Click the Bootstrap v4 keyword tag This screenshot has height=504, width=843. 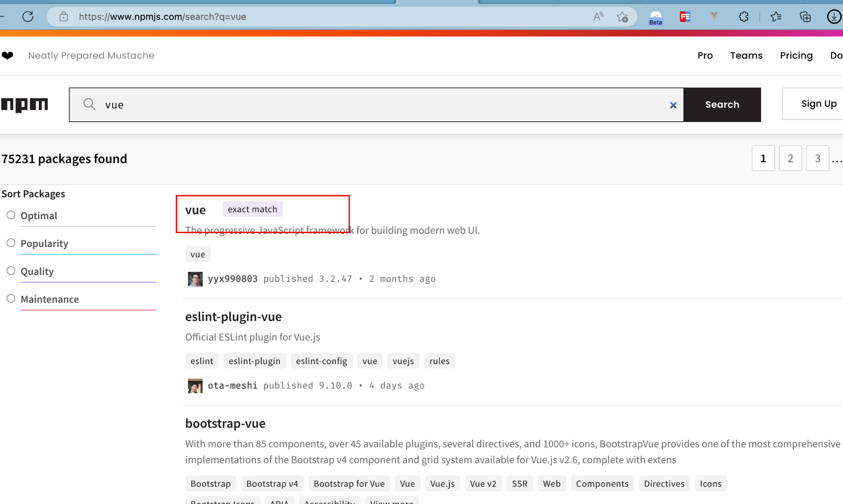point(272,484)
